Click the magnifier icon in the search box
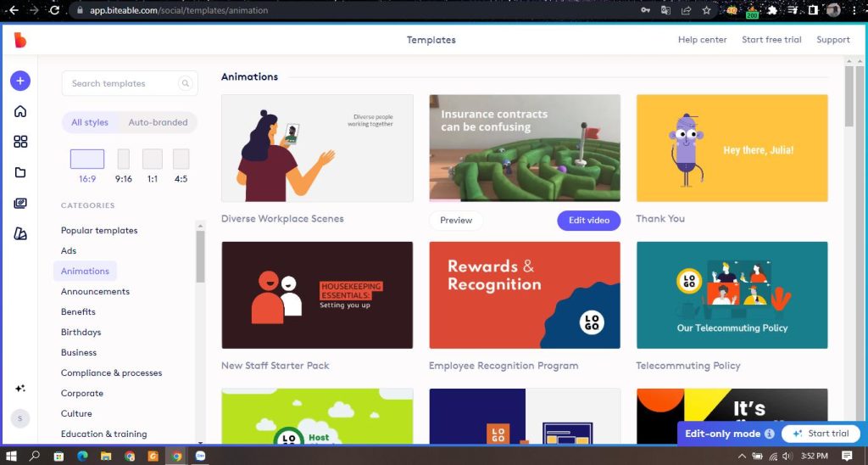The width and height of the screenshot is (868, 465). click(185, 83)
